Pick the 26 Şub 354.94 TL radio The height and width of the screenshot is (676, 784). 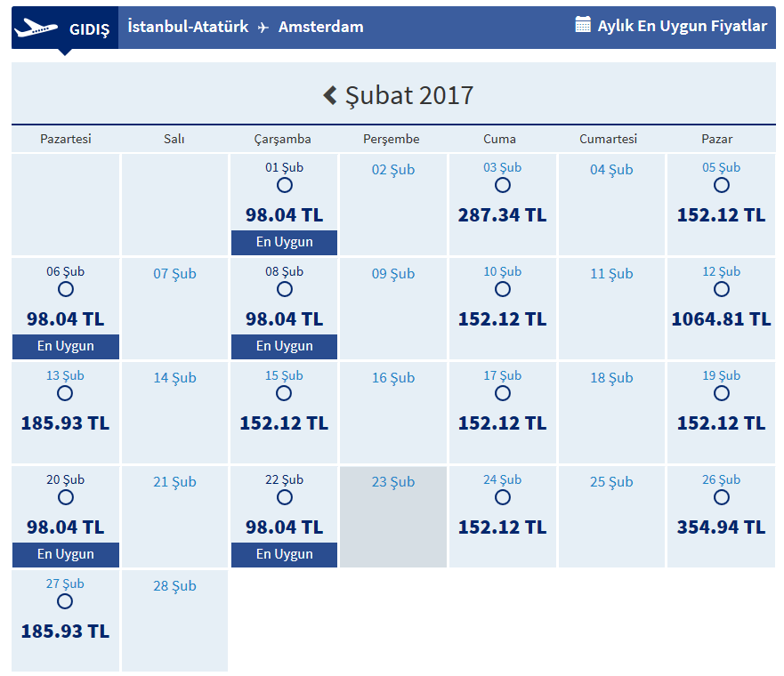[722, 497]
